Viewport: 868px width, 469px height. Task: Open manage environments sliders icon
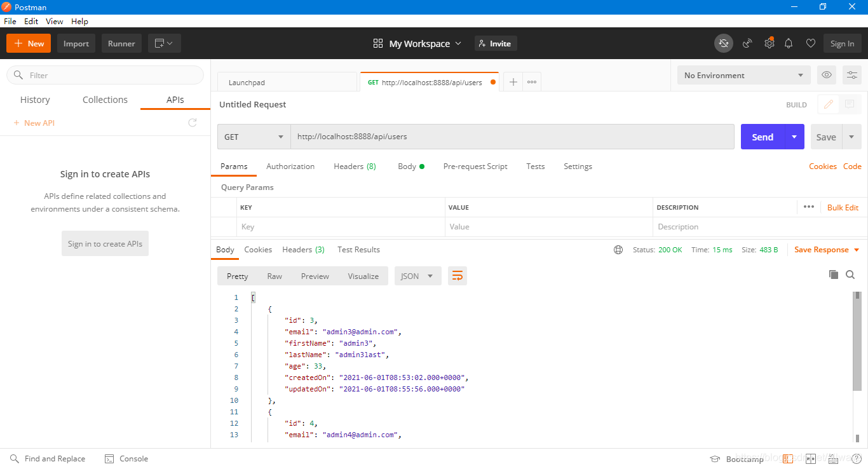(851, 75)
